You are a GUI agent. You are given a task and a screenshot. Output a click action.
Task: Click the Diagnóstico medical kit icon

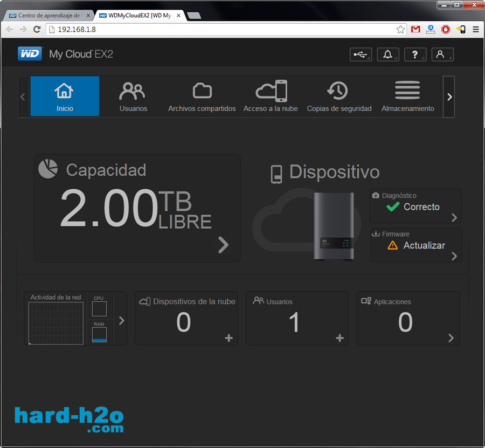[376, 195]
